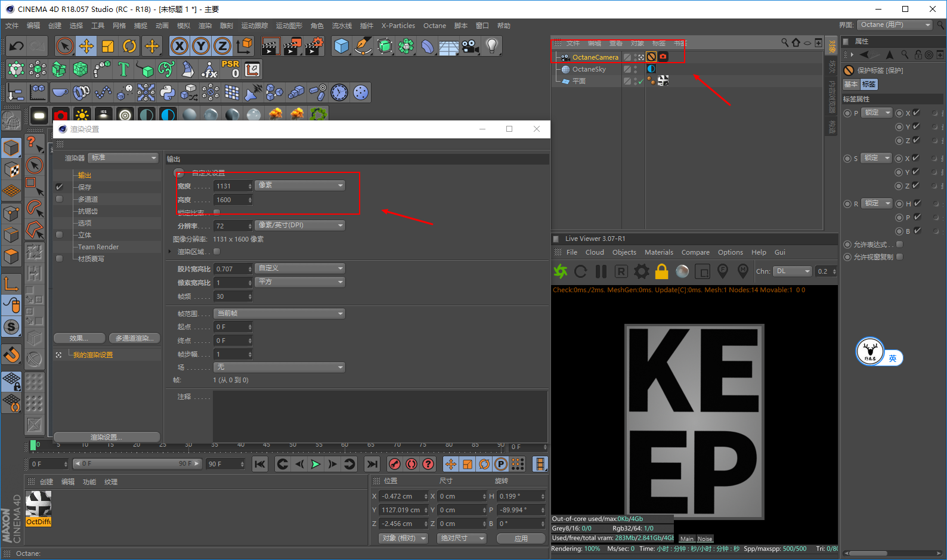Open the Materials menu in Live Viewer
The height and width of the screenshot is (560, 947).
click(658, 252)
